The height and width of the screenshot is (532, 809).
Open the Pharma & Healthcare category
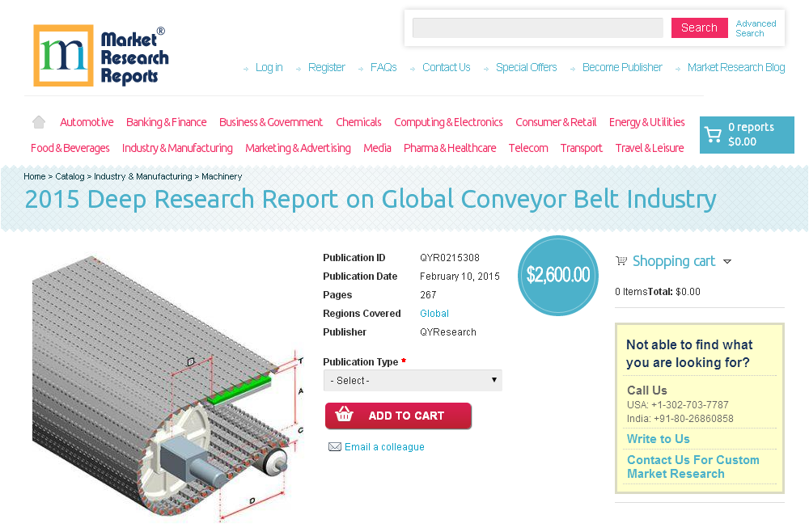click(450, 148)
